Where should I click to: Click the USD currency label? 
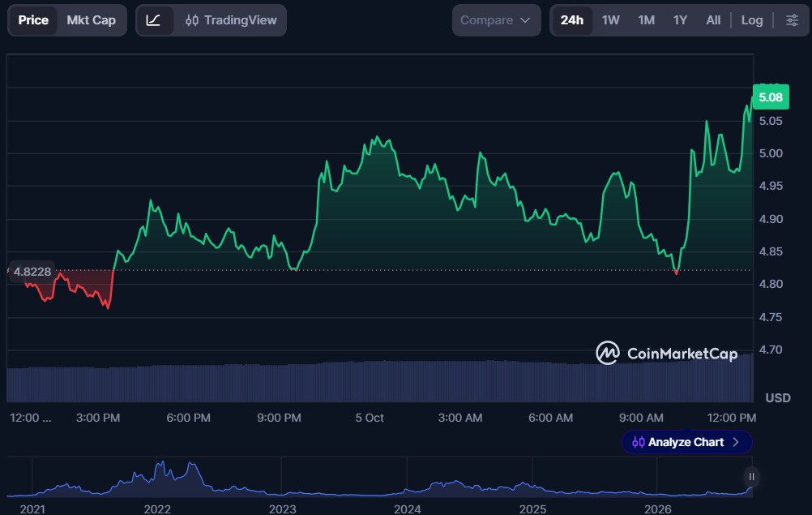(x=778, y=398)
